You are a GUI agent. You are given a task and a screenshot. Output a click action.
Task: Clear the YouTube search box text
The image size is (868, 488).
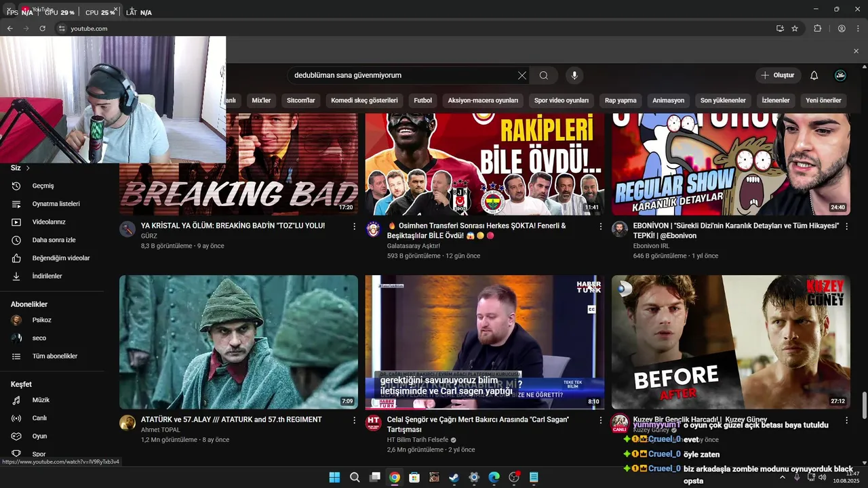521,76
